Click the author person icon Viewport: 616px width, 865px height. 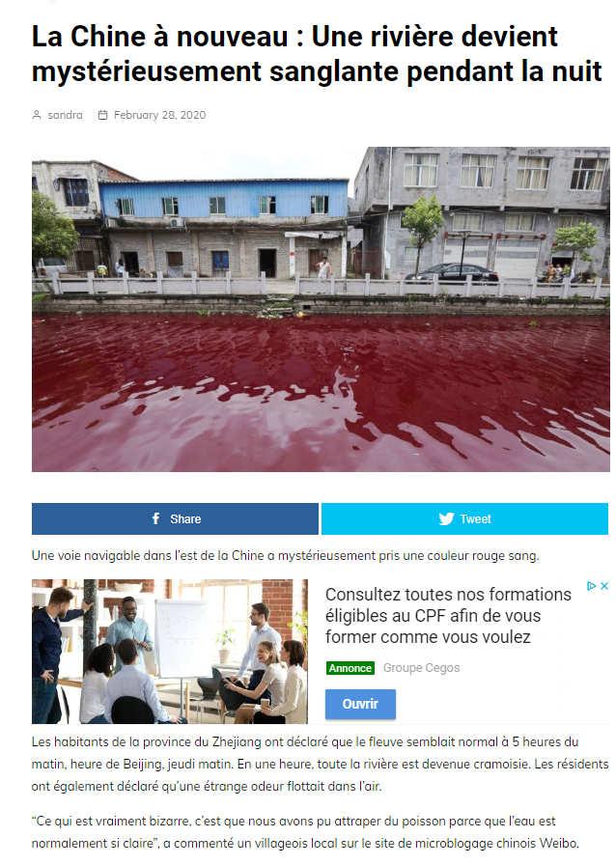coord(37,115)
